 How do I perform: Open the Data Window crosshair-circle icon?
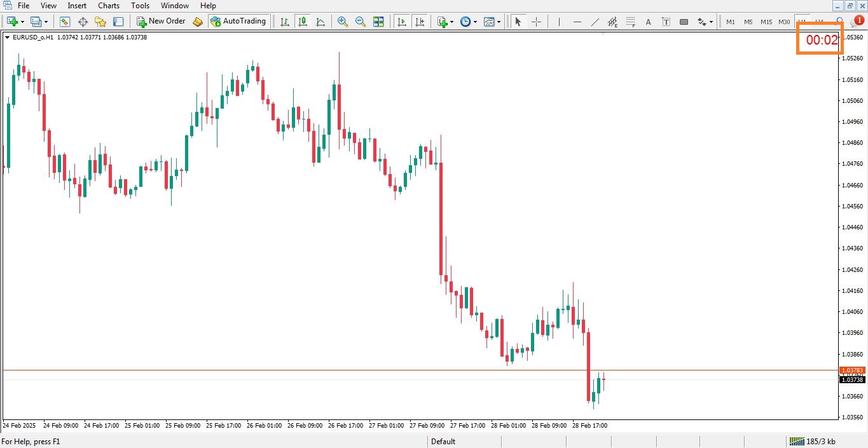(x=83, y=22)
